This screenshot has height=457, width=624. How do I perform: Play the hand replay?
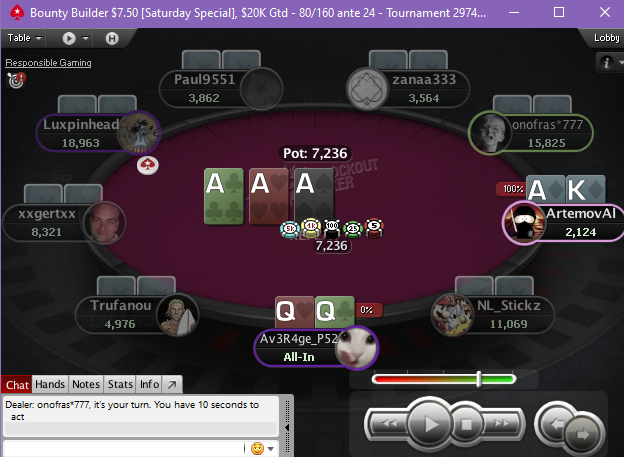430,424
